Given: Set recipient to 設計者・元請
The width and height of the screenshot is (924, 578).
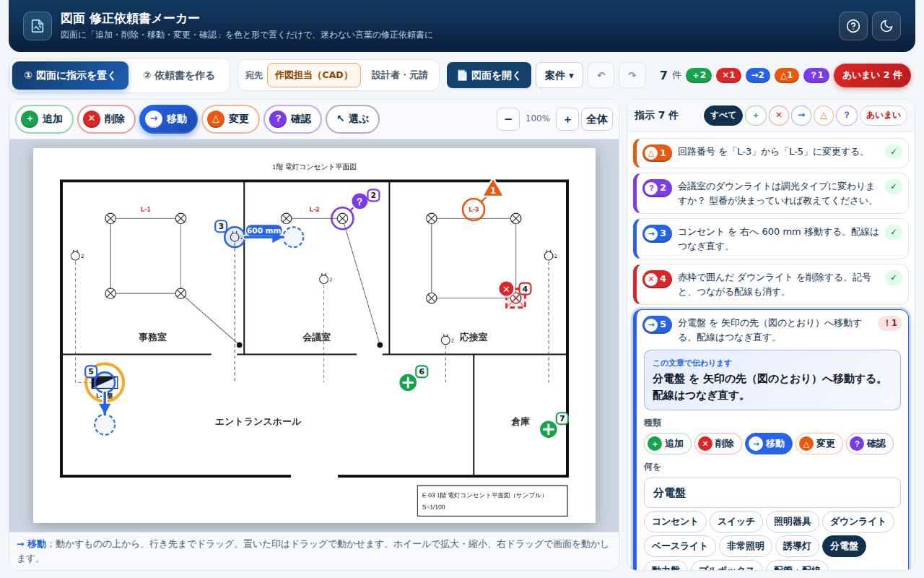Looking at the screenshot, I should pos(399,75).
